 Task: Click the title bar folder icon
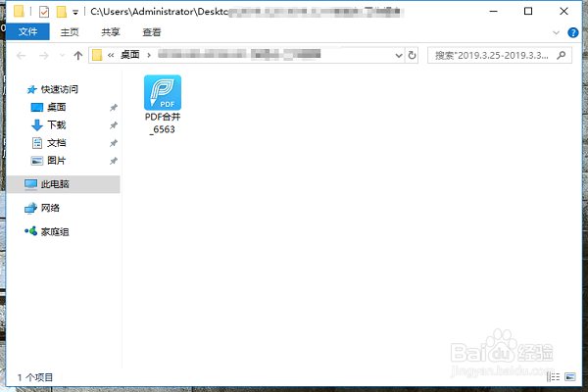tap(19, 11)
